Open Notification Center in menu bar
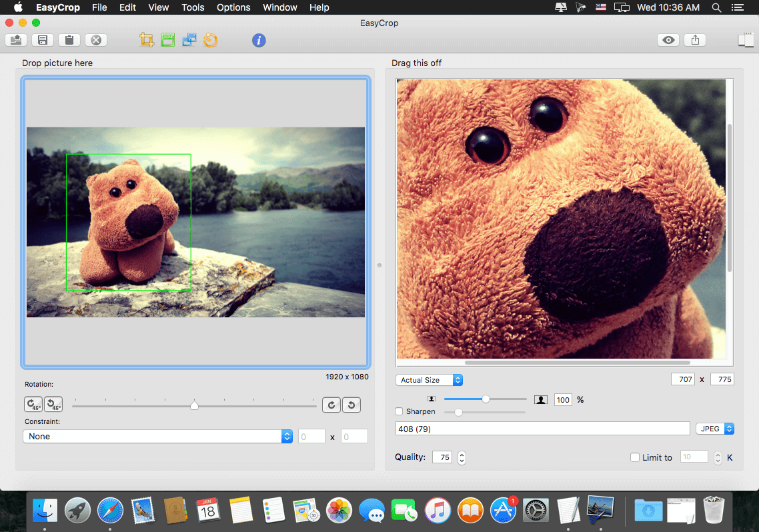The height and width of the screenshot is (532, 759). coord(737,7)
